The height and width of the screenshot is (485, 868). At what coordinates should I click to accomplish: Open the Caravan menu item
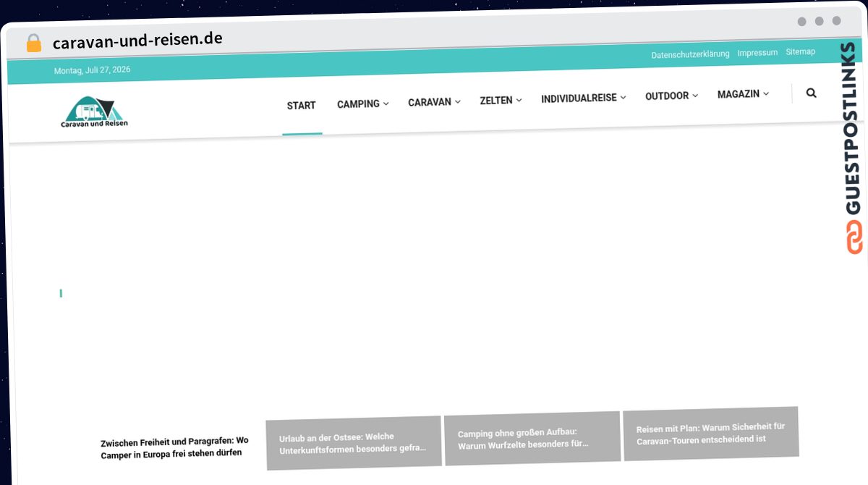430,103
